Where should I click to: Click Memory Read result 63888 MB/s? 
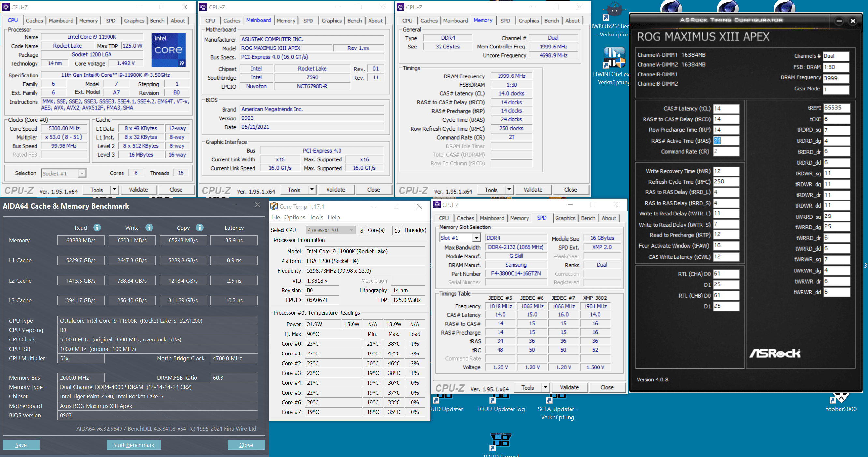pos(81,240)
